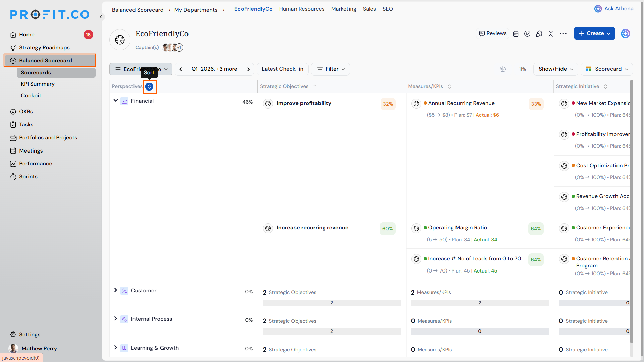Open the Q1-2026, +3 more period picker
This screenshot has width=644, height=362.
coord(214,69)
